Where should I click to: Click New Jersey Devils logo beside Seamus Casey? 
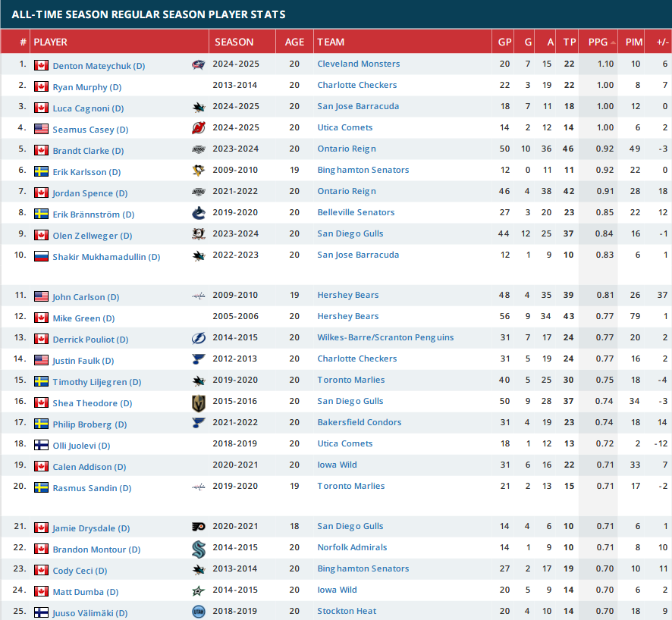click(x=199, y=128)
